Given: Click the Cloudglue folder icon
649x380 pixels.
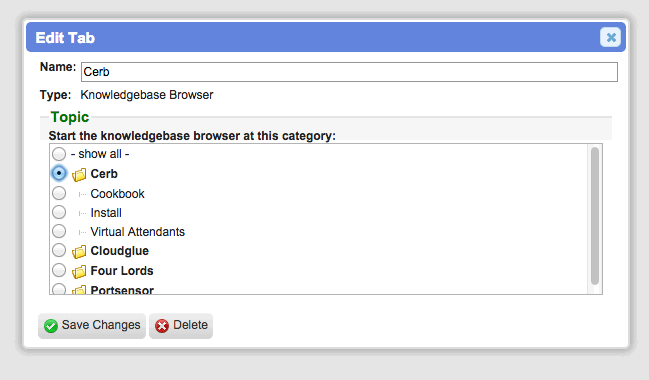Looking at the screenshot, I should [x=79, y=251].
